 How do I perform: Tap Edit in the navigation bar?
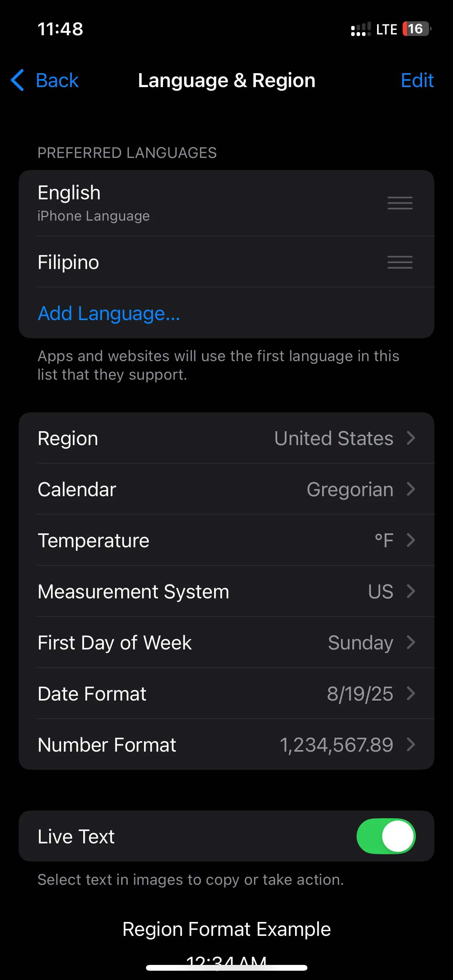[x=417, y=81]
